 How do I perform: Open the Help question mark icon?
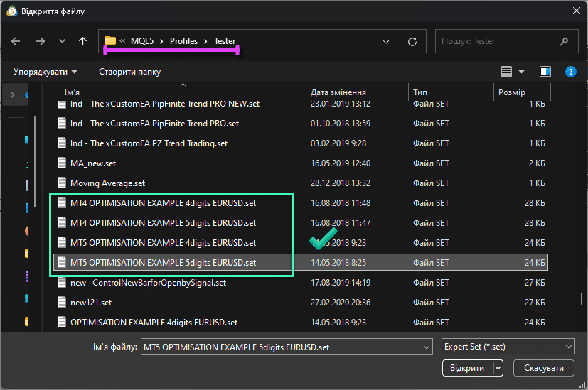coord(570,72)
